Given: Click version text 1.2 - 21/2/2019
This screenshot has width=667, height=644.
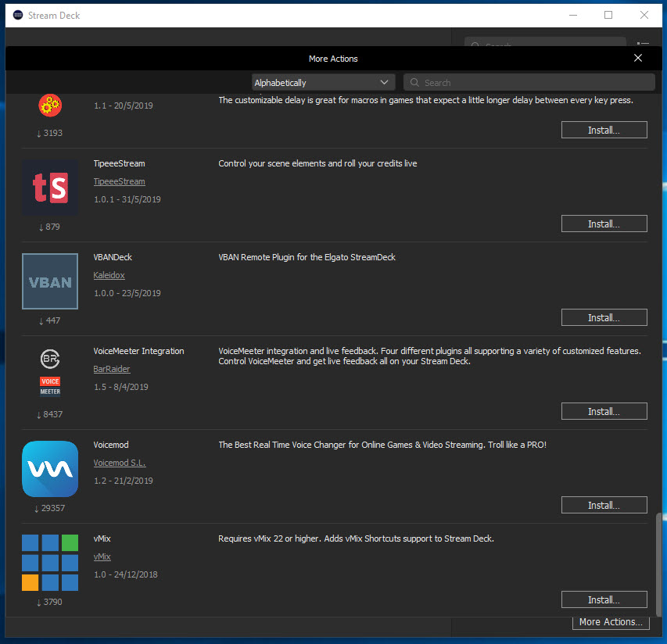Looking at the screenshot, I should coord(124,481).
